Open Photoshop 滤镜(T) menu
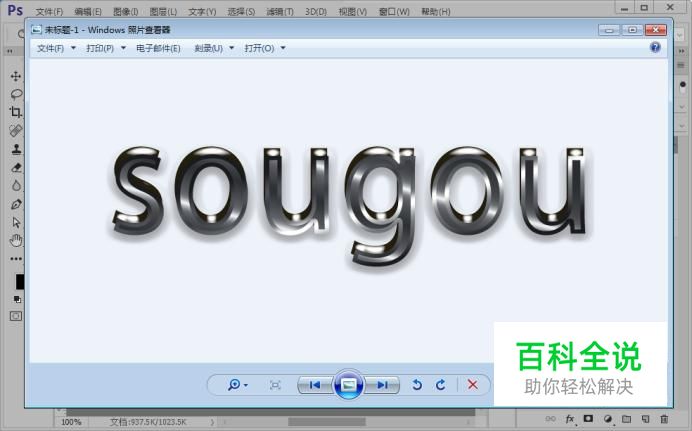692x431 pixels. click(x=280, y=12)
